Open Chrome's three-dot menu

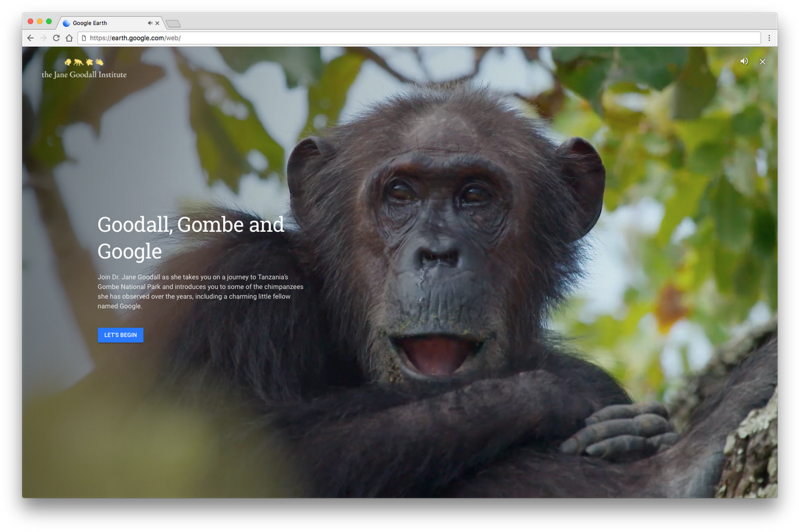(x=769, y=37)
